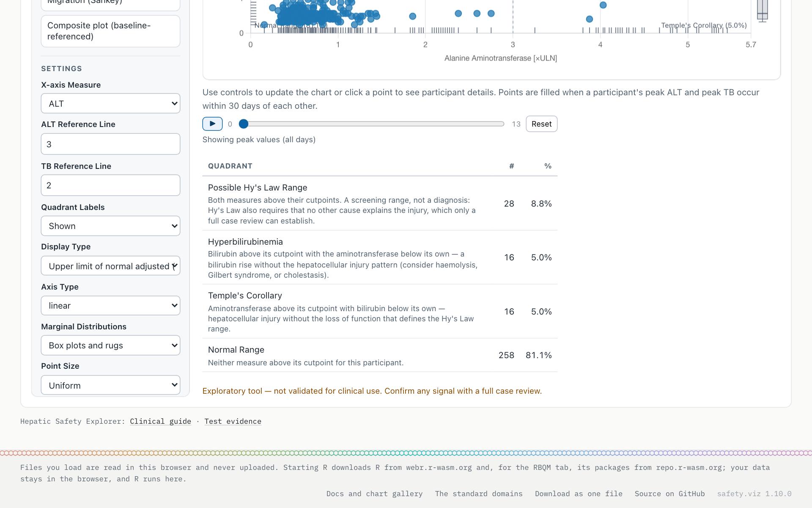Open the Test evidence link
The width and height of the screenshot is (812, 508).
233,422
